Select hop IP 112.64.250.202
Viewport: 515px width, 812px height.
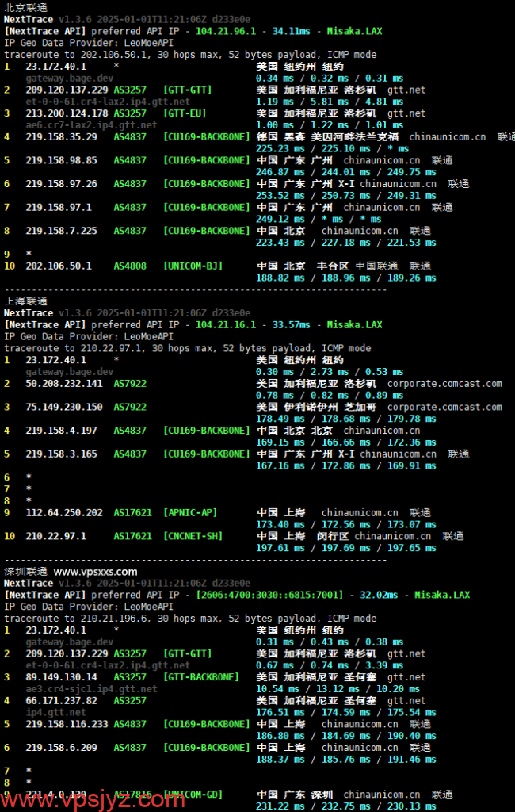coord(64,513)
